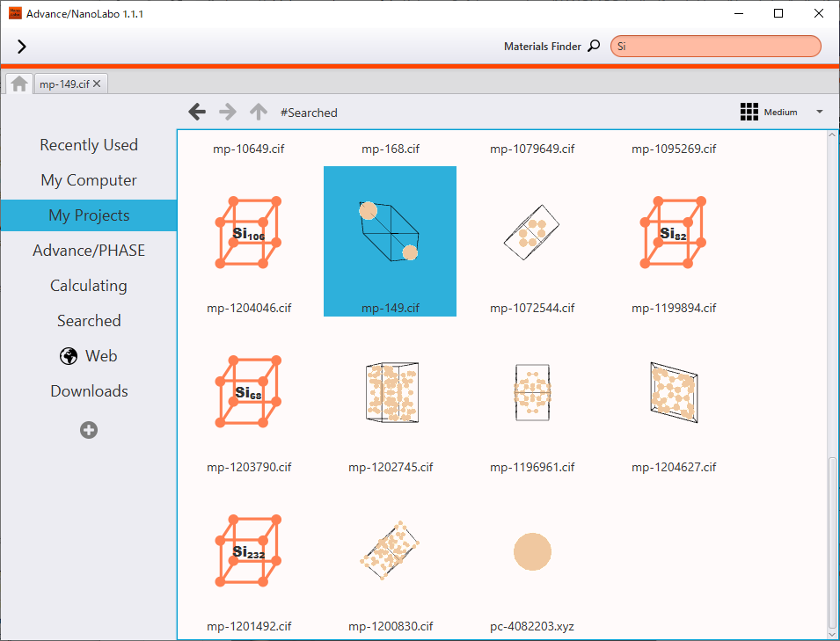The image size is (840, 641).
Task: Go to the Home tab icon
Action: click(x=19, y=84)
